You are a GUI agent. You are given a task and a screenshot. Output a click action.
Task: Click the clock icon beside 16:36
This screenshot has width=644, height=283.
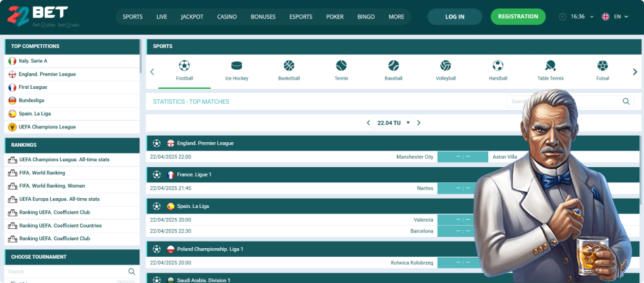pyautogui.click(x=563, y=17)
